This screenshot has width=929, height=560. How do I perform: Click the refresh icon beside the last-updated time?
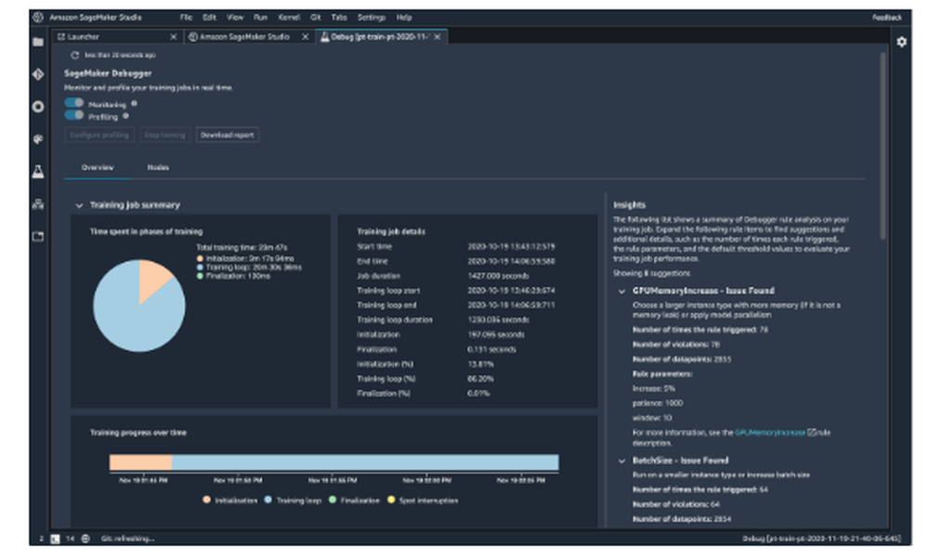tap(74, 55)
